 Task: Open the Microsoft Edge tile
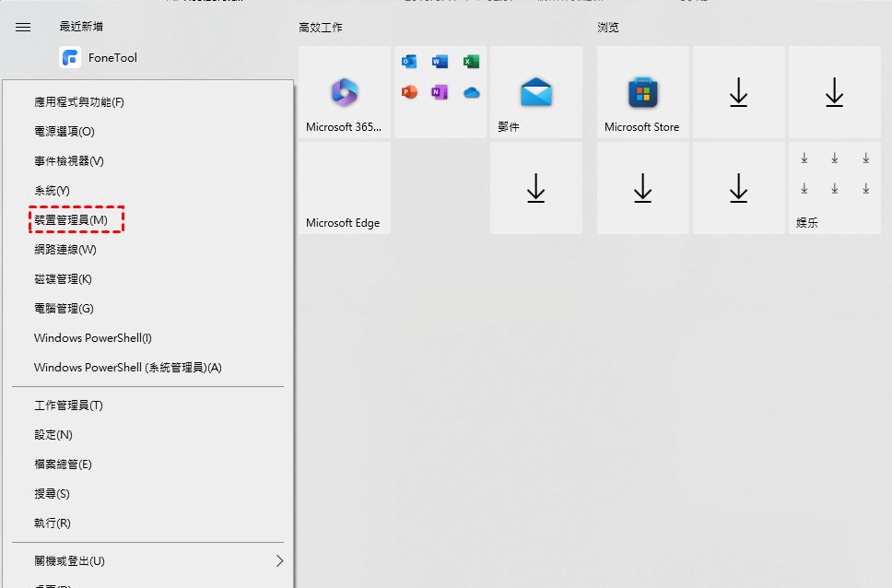(x=345, y=188)
